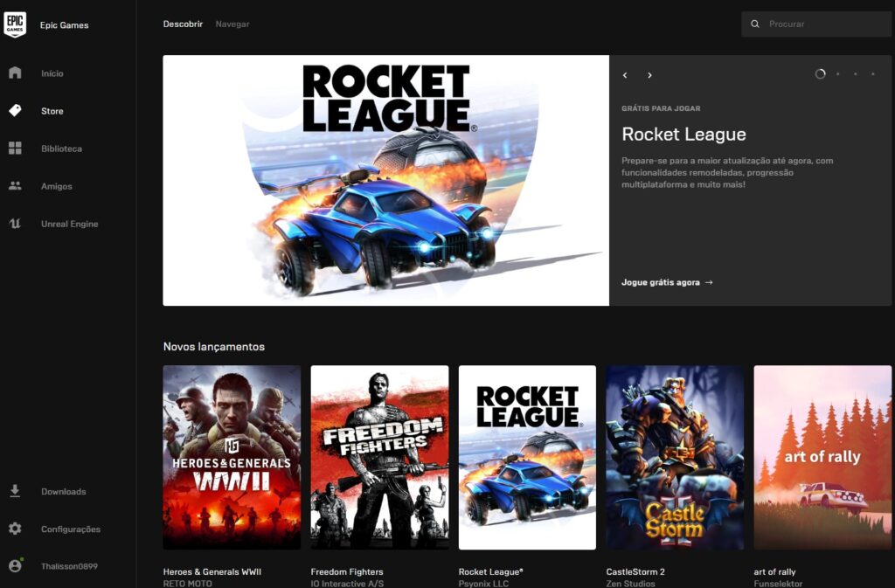Click Jogue grátis agora link

667,282
